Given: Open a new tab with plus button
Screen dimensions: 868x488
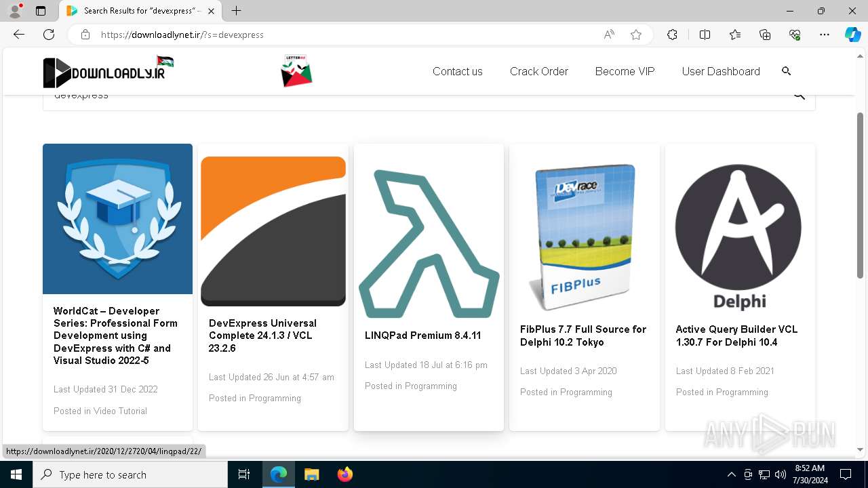Looking at the screenshot, I should point(236,11).
